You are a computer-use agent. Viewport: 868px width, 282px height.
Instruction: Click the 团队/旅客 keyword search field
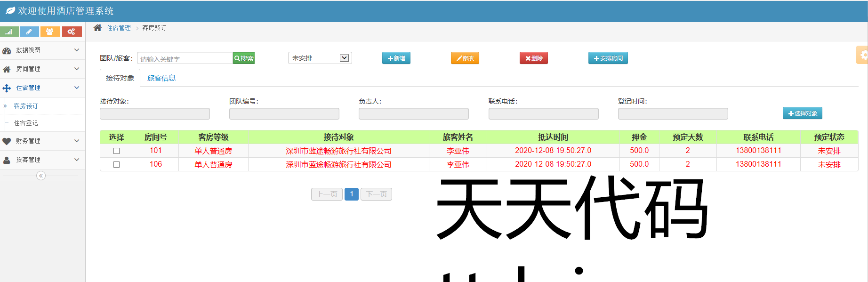click(185, 58)
